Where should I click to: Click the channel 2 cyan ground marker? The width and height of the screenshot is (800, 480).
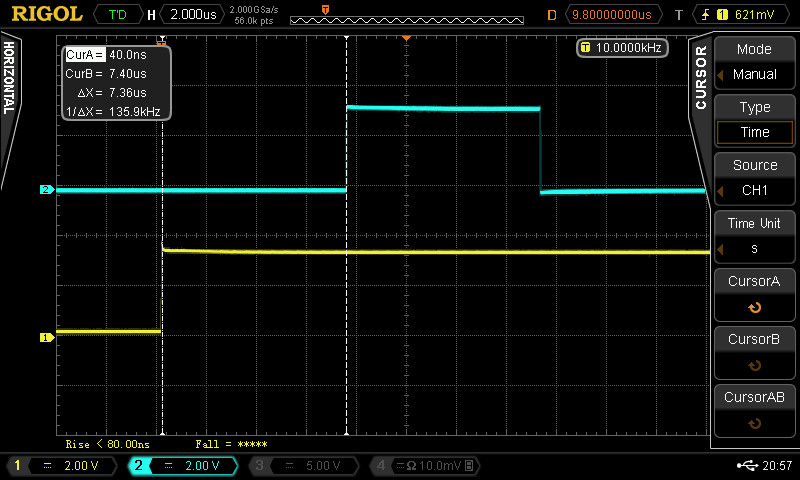(x=45, y=189)
